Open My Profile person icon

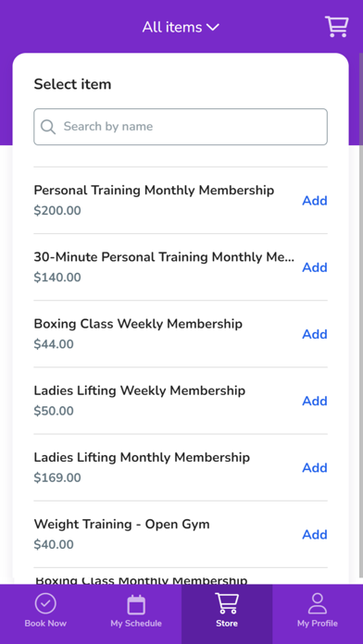tap(318, 603)
